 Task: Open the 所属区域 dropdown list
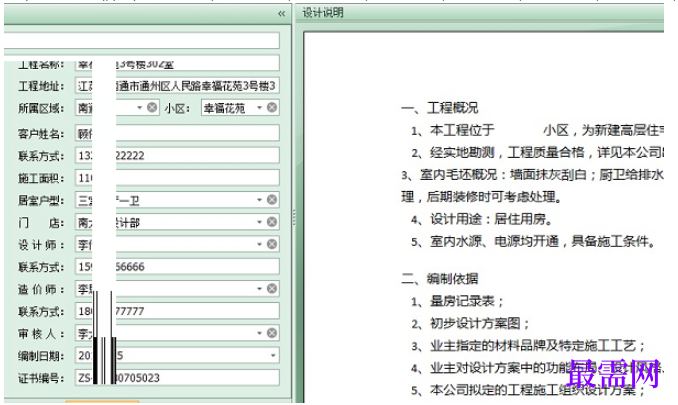pos(139,107)
